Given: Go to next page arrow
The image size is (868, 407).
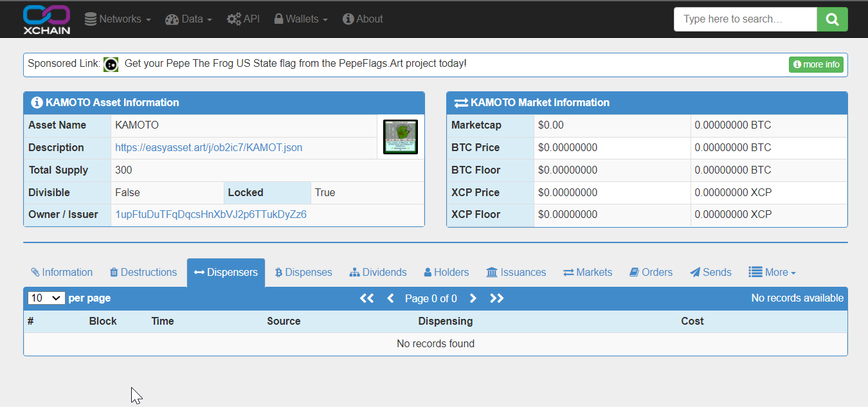Looking at the screenshot, I should click(x=473, y=298).
